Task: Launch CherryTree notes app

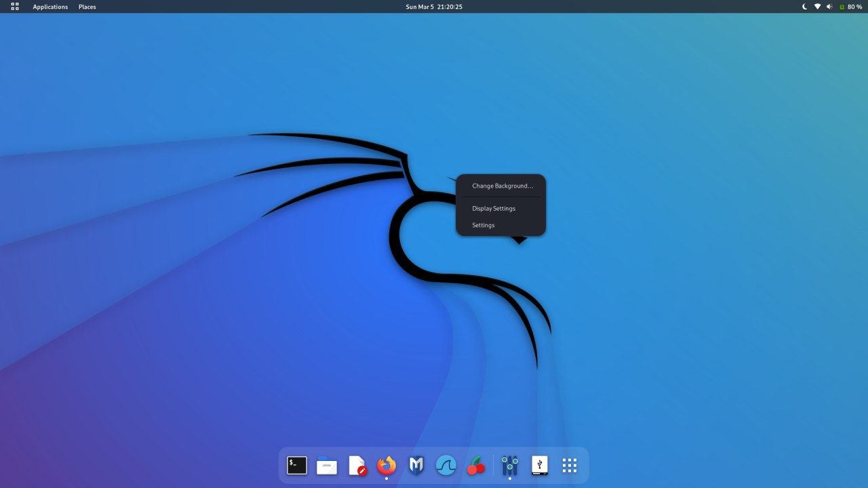Action: 476,466
